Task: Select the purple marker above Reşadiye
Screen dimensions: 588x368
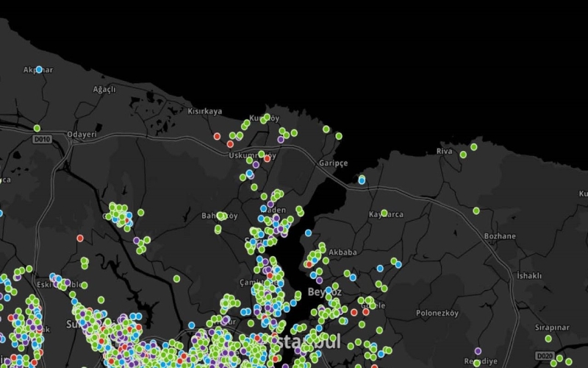Action: pos(478,351)
